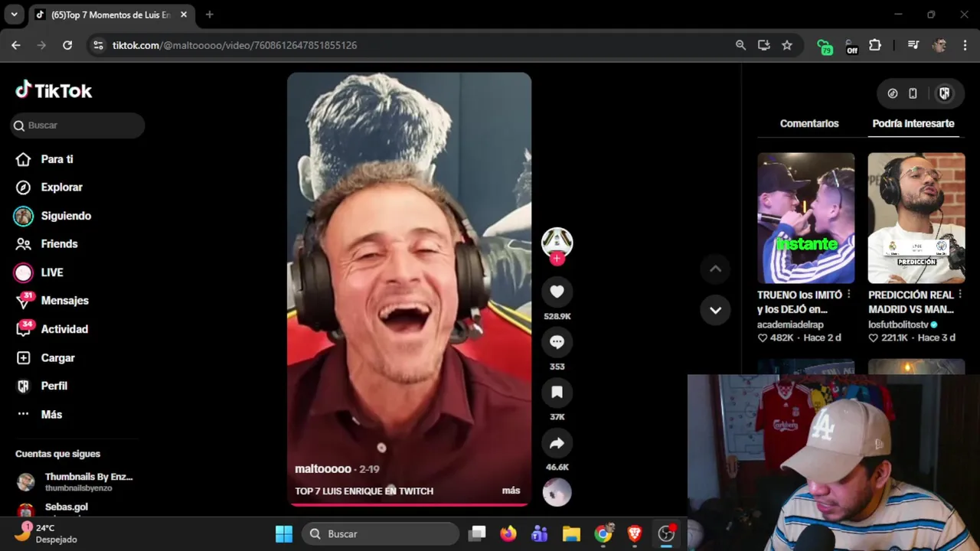Open the maltooooo username on the video
Viewport: 980px width, 551px height.
[323, 468]
